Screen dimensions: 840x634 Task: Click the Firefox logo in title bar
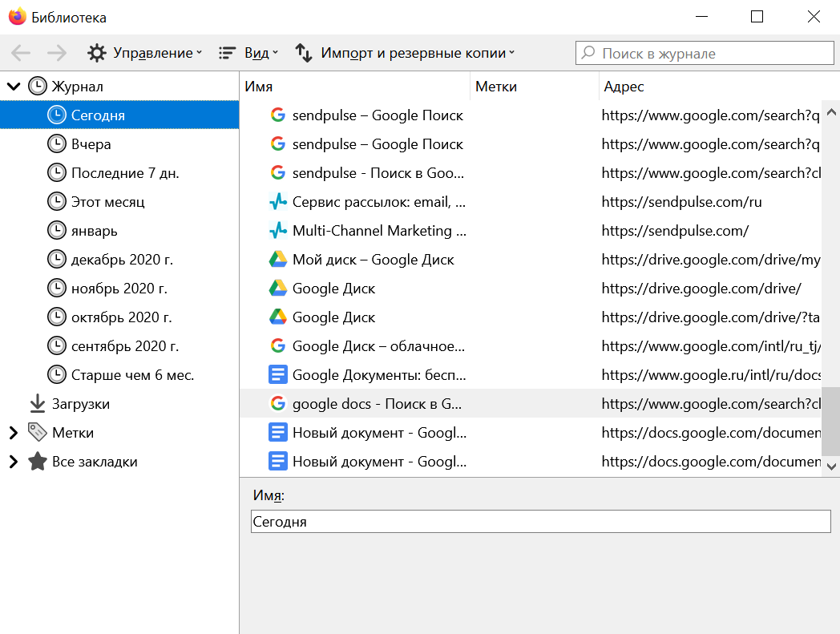(x=17, y=17)
